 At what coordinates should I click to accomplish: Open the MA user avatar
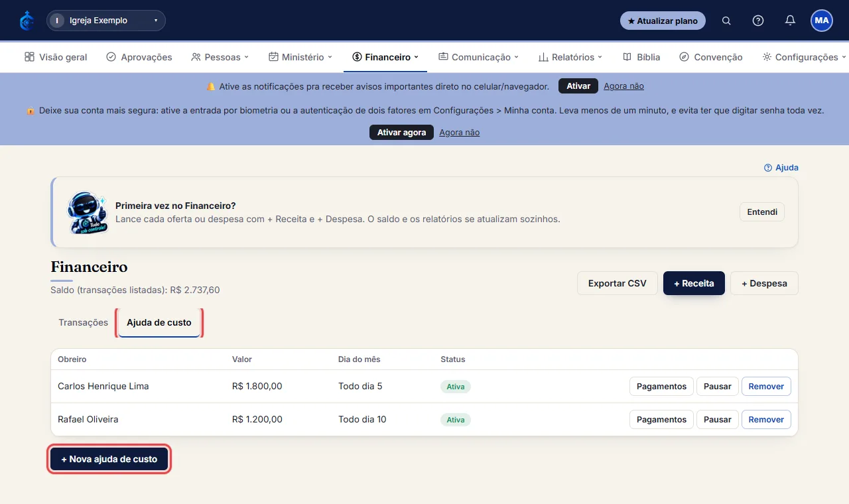pyautogui.click(x=822, y=21)
